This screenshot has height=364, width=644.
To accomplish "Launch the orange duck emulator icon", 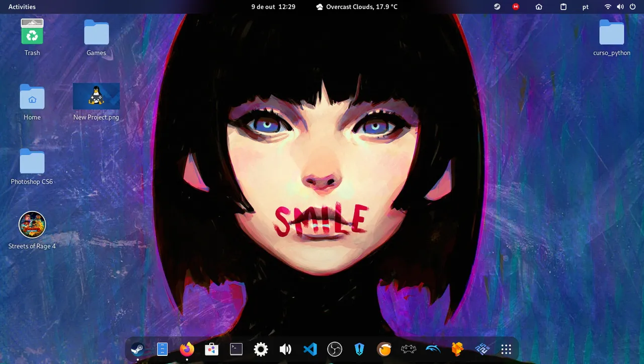I will point(457,349).
